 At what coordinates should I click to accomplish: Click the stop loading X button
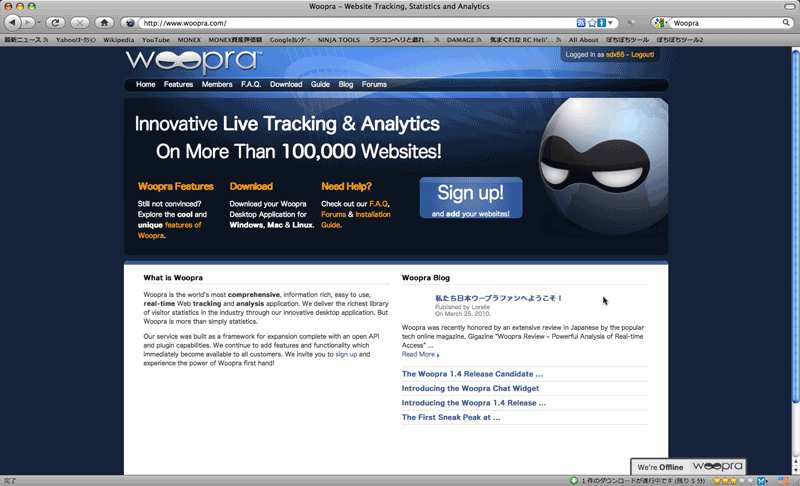(x=80, y=22)
